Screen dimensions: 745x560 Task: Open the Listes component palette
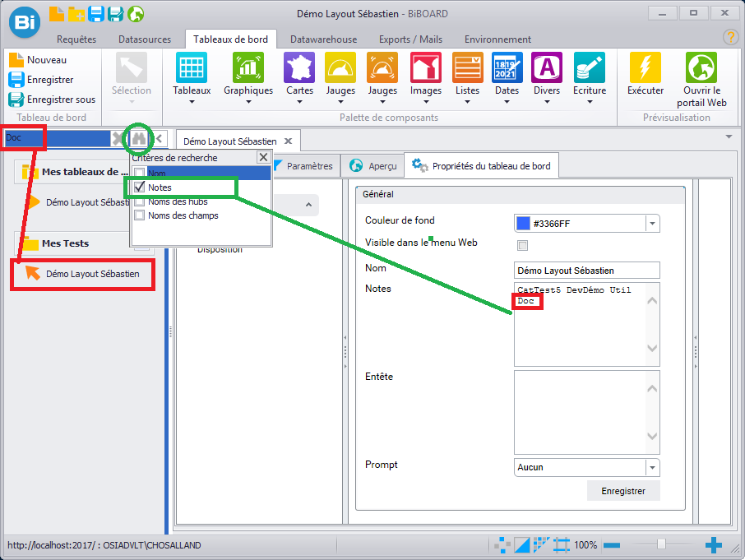click(468, 78)
